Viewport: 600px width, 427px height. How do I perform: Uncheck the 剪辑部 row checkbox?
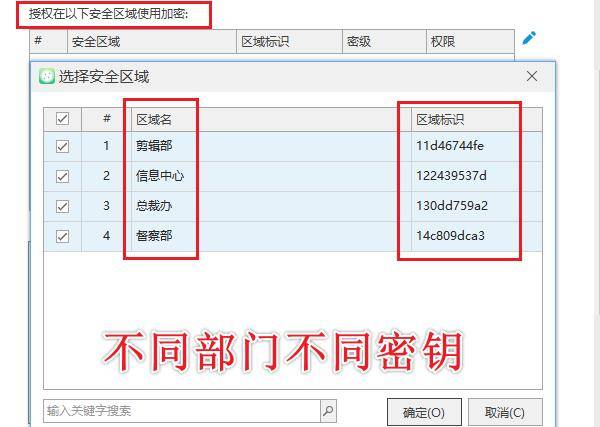tap(63, 146)
